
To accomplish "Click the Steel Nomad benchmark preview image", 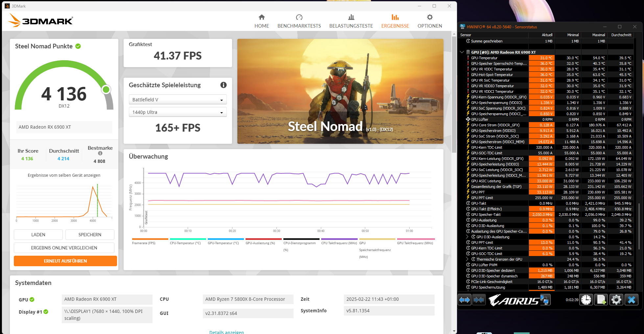I will (x=340, y=91).
